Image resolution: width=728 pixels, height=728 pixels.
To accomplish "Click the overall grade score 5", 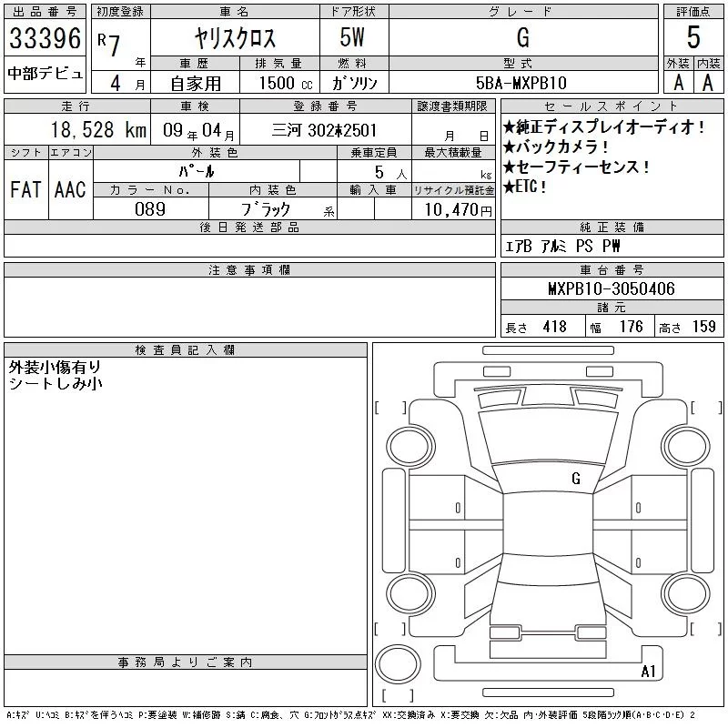I will tap(693, 37).
